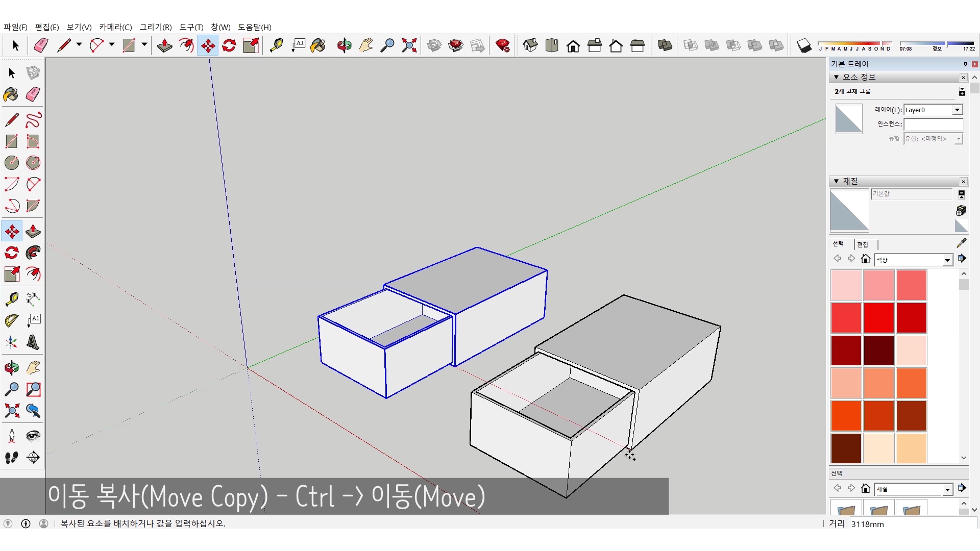
Task: Open the 카메라(C) menu
Action: point(115,27)
